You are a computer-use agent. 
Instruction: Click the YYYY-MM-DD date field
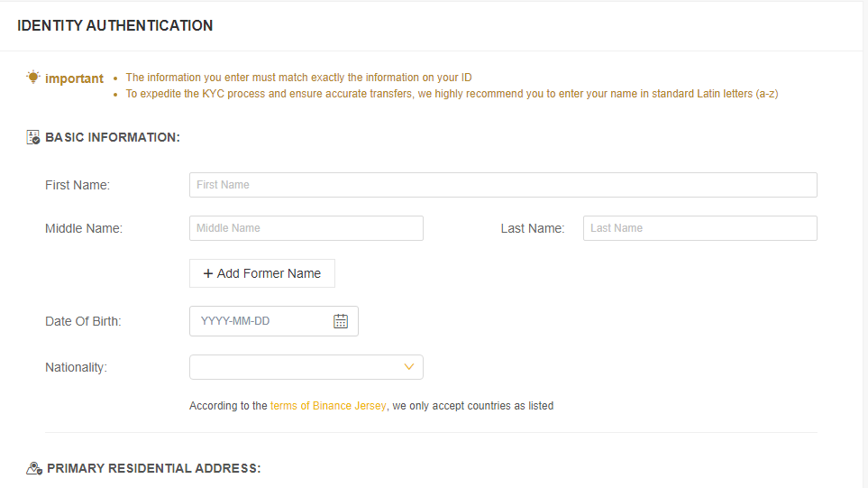(x=273, y=321)
